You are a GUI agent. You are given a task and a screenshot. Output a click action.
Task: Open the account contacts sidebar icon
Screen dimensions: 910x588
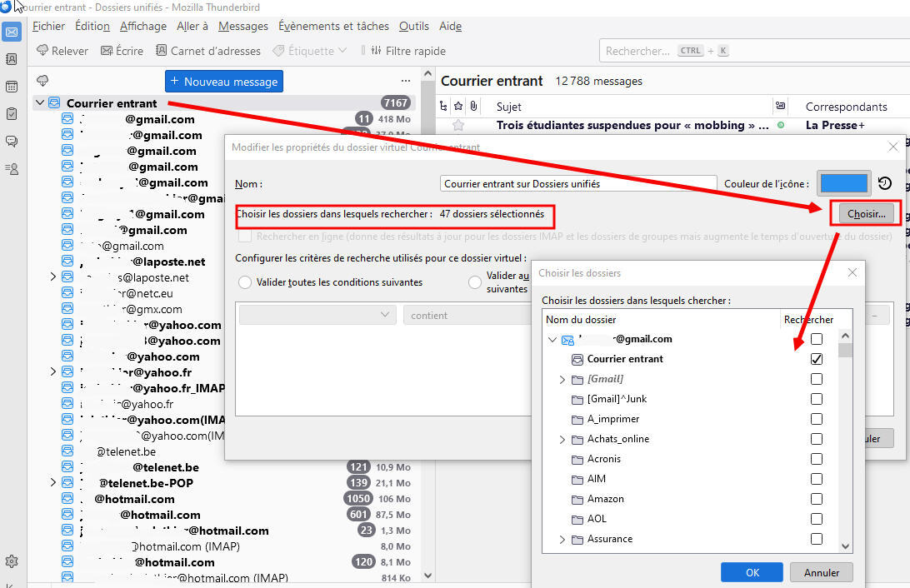[x=12, y=169]
